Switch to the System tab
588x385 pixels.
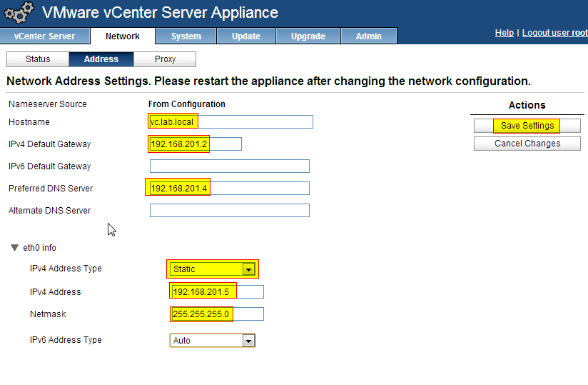point(186,36)
